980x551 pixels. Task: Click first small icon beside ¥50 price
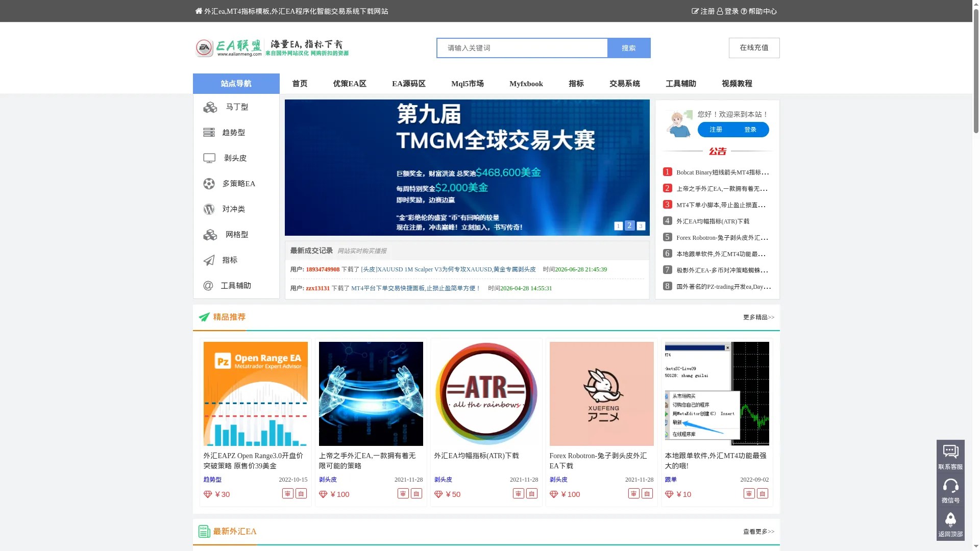coord(519,493)
